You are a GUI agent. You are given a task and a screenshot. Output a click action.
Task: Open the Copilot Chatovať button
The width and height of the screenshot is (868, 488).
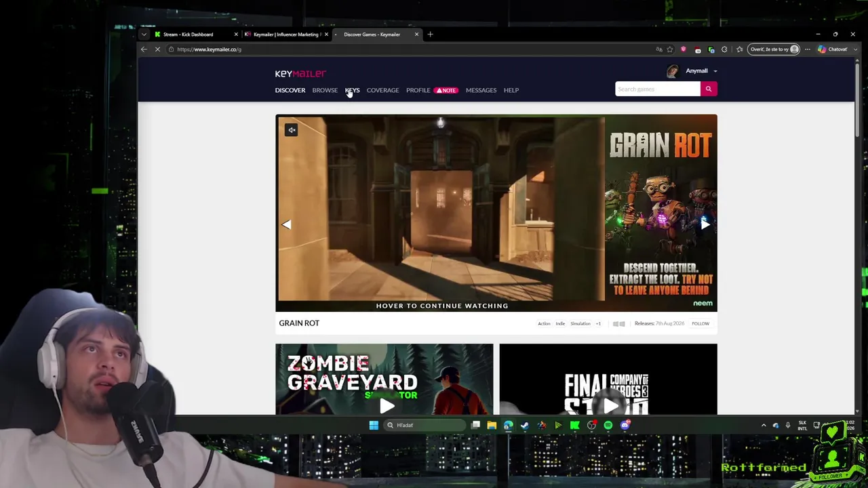point(833,49)
